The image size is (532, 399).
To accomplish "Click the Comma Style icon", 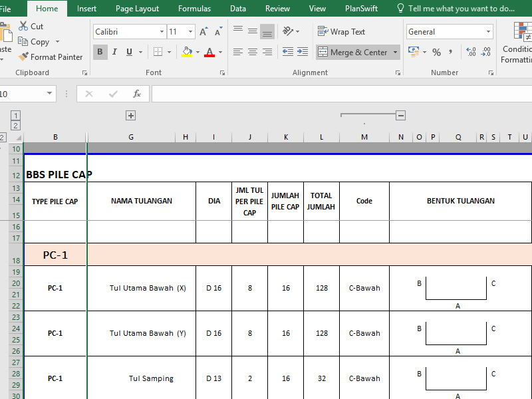I will [x=450, y=52].
